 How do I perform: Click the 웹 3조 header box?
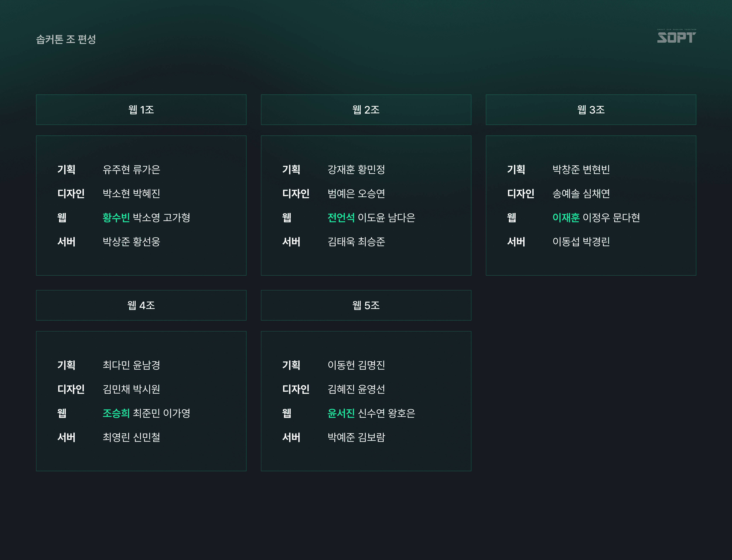coord(591,110)
